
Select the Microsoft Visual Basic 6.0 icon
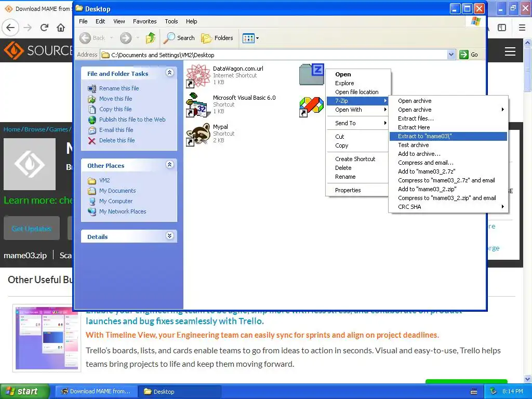(x=198, y=105)
